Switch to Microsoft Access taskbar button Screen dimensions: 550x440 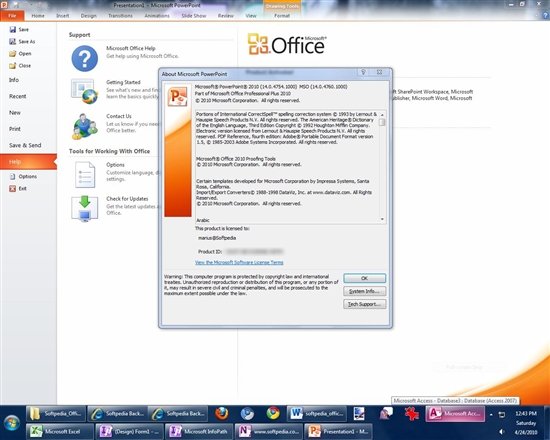click(455, 413)
